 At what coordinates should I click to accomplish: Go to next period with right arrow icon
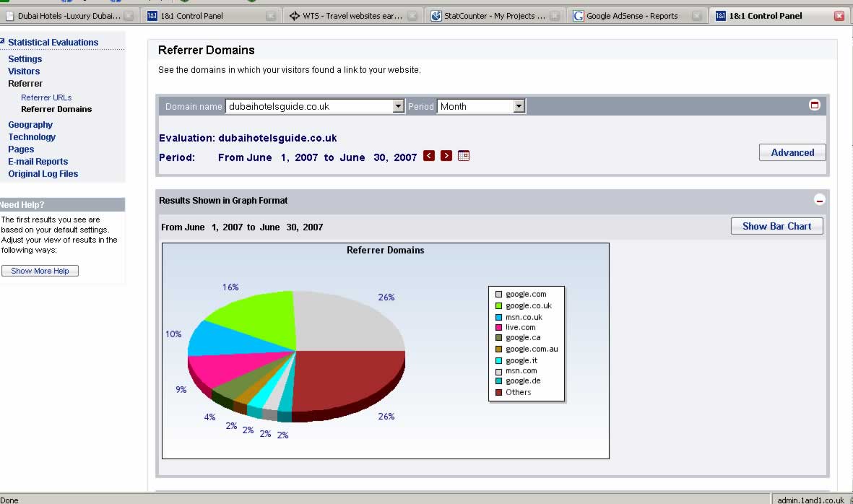[x=446, y=156]
